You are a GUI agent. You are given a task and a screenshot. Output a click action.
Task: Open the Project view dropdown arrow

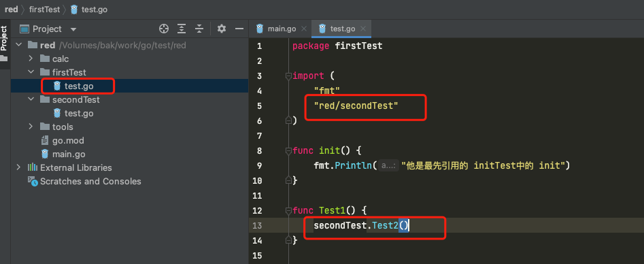[73, 29]
